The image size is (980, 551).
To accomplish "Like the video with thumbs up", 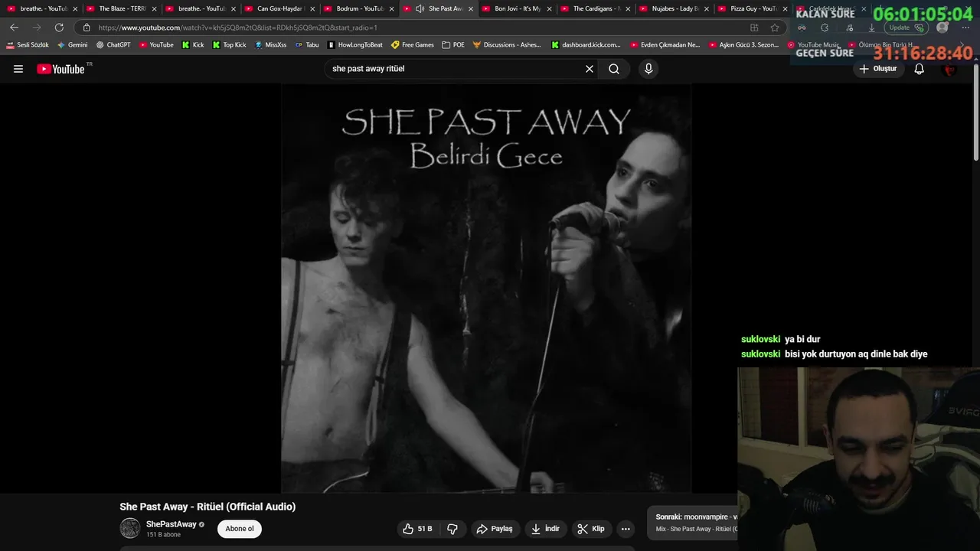I will 418,529.
